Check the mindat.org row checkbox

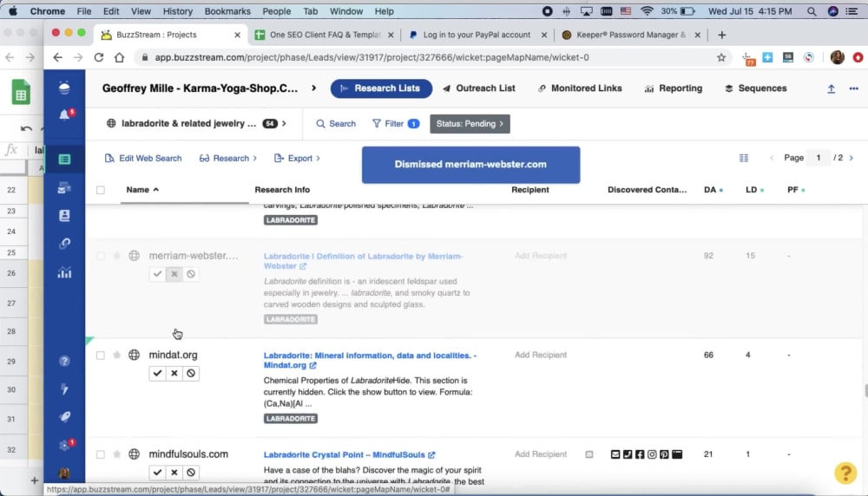[100, 355]
